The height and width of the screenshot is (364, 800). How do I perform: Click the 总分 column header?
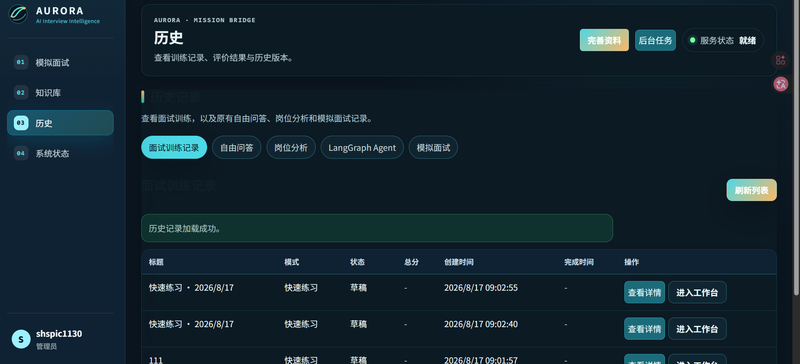tap(411, 262)
